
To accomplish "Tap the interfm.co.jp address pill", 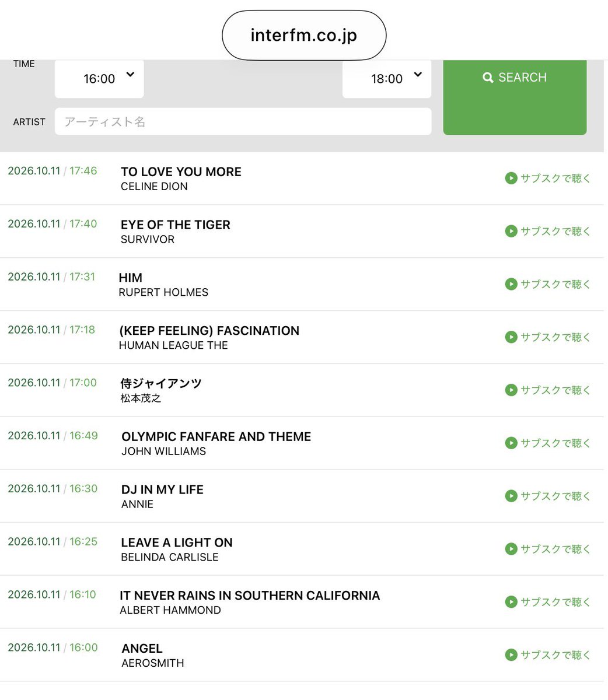I will point(304,35).
